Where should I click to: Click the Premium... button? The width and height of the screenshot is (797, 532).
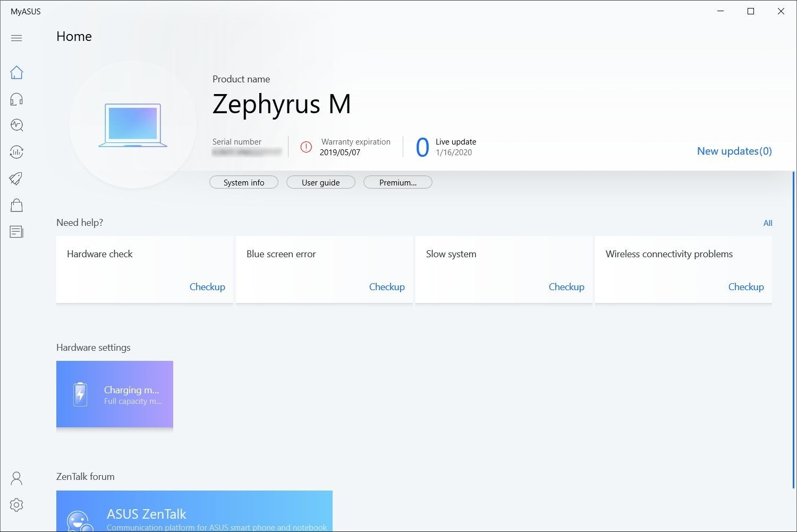click(398, 182)
